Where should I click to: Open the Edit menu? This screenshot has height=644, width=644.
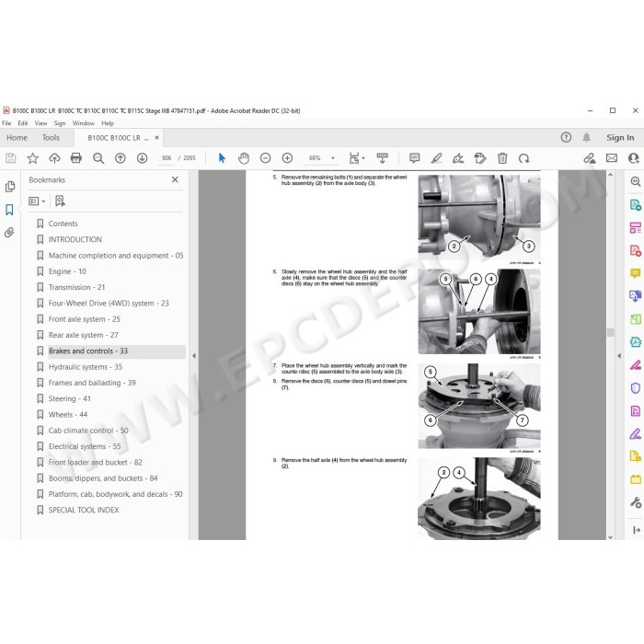pyautogui.click(x=23, y=123)
